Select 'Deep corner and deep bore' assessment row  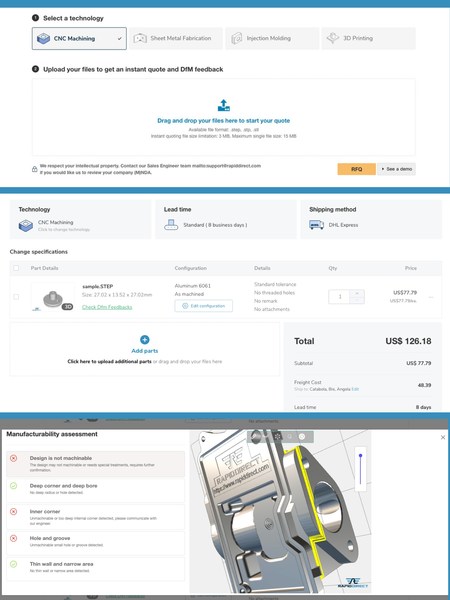click(x=96, y=489)
